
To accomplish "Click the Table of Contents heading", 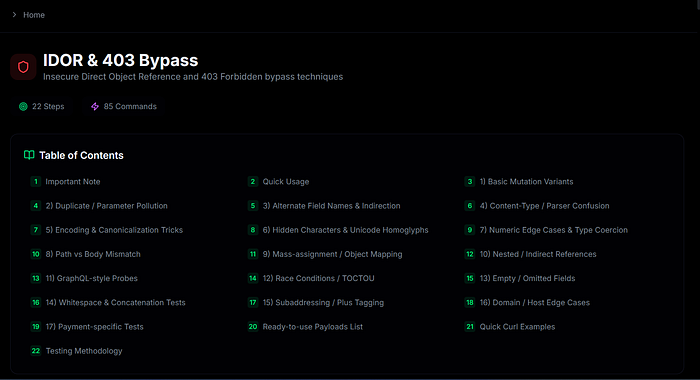I will (x=81, y=155).
